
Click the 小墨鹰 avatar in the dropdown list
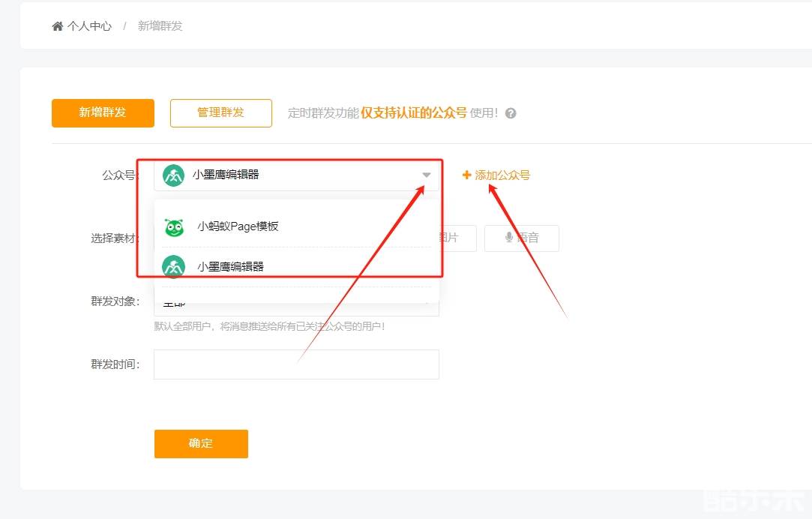coord(174,266)
